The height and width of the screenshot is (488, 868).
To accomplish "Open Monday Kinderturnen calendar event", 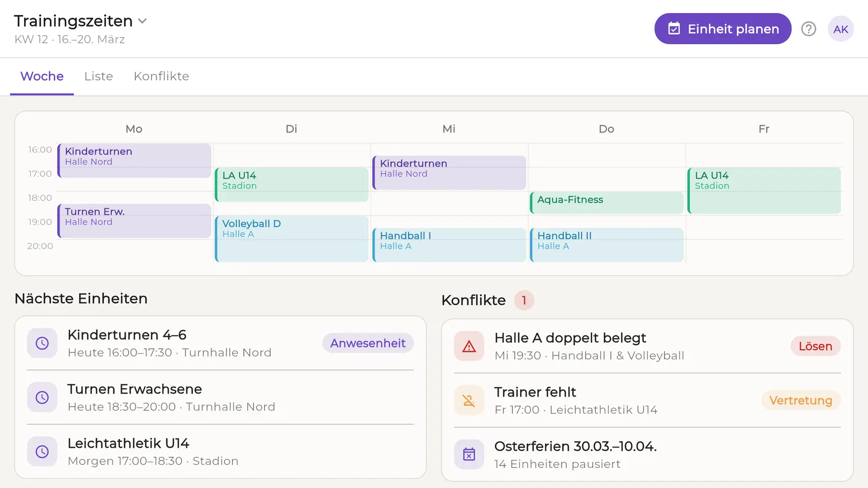I will coord(134,161).
